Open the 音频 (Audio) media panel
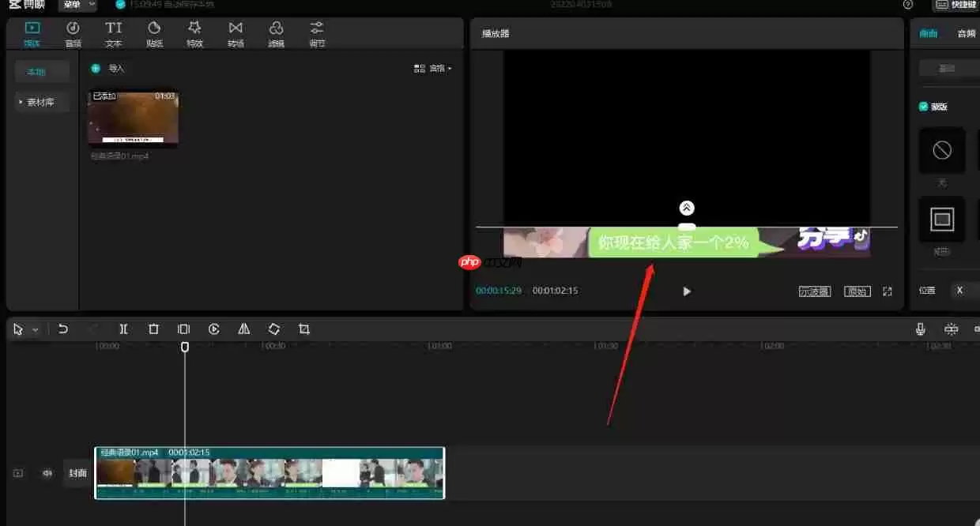Image resolution: width=980 pixels, height=526 pixels. point(73,33)
